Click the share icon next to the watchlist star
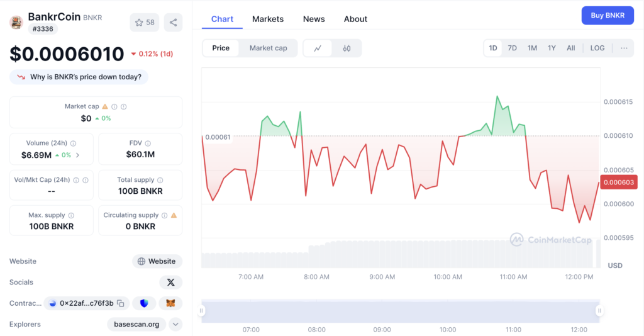The width and height of the screenshot is (644, 336). tap(174, 23)
